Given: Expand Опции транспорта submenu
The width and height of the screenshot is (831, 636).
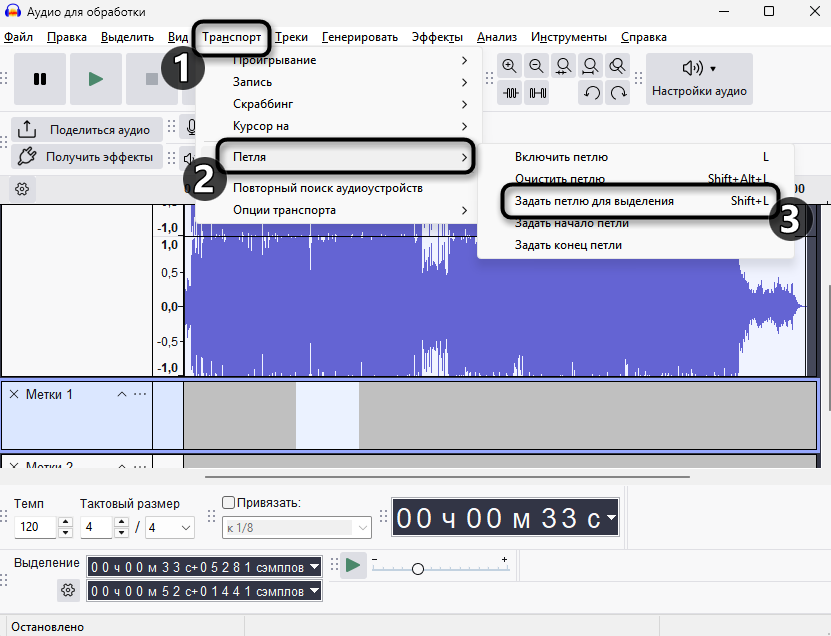Looking at the screenshot, I should [339, 210].
